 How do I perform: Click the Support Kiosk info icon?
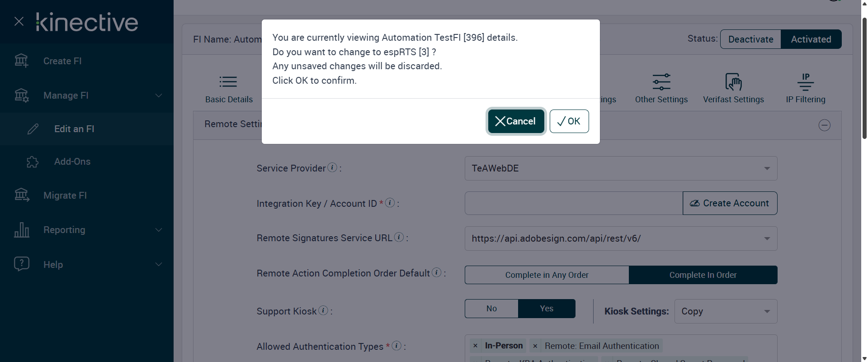(323, 310)
